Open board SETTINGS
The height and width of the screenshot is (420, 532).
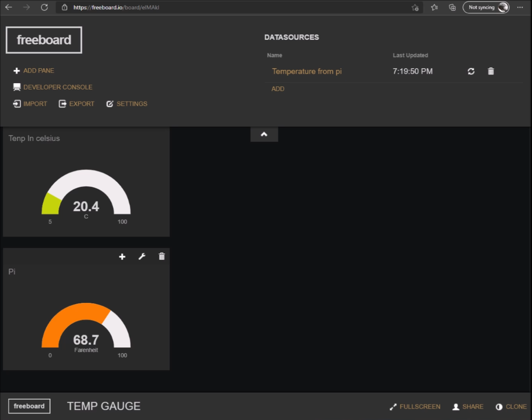click(x=127, y=104)
